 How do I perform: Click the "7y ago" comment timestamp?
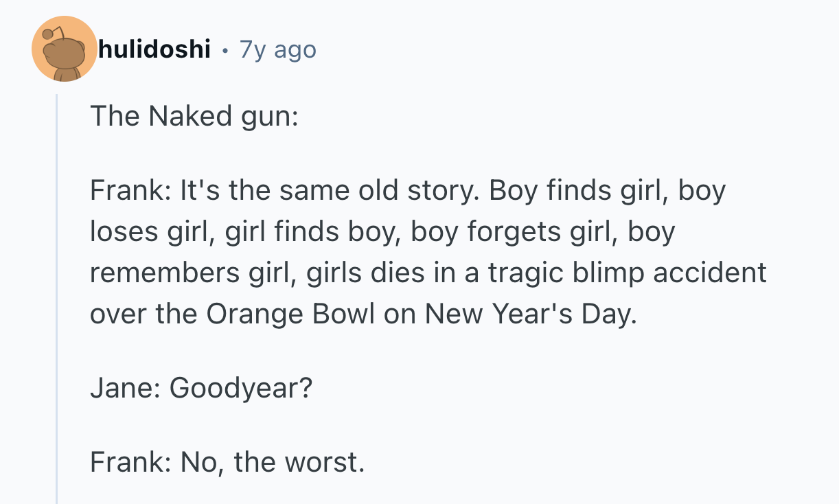click(277, 49)
